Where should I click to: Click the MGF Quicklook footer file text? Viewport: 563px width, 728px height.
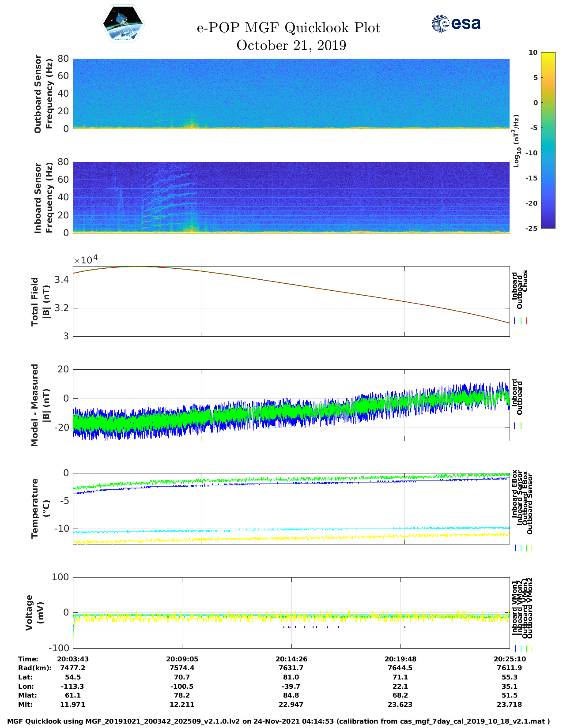(279, 721)
